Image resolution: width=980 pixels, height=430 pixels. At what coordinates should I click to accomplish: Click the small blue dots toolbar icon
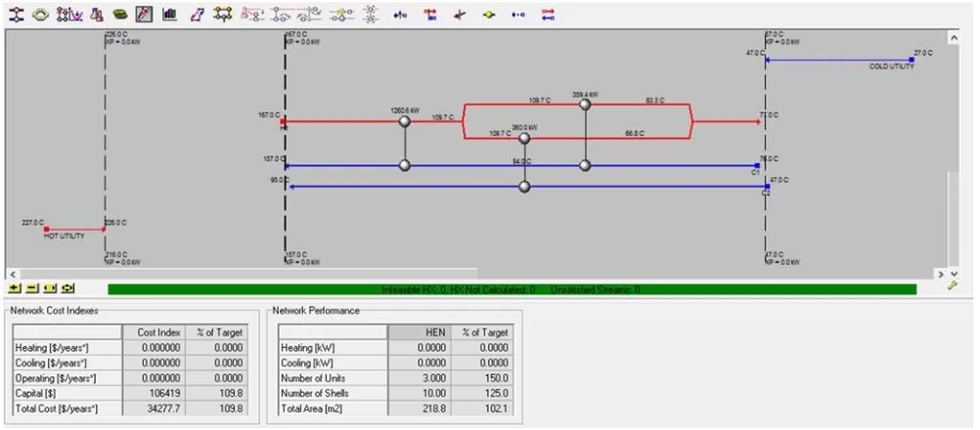click(x=518, y=15)
